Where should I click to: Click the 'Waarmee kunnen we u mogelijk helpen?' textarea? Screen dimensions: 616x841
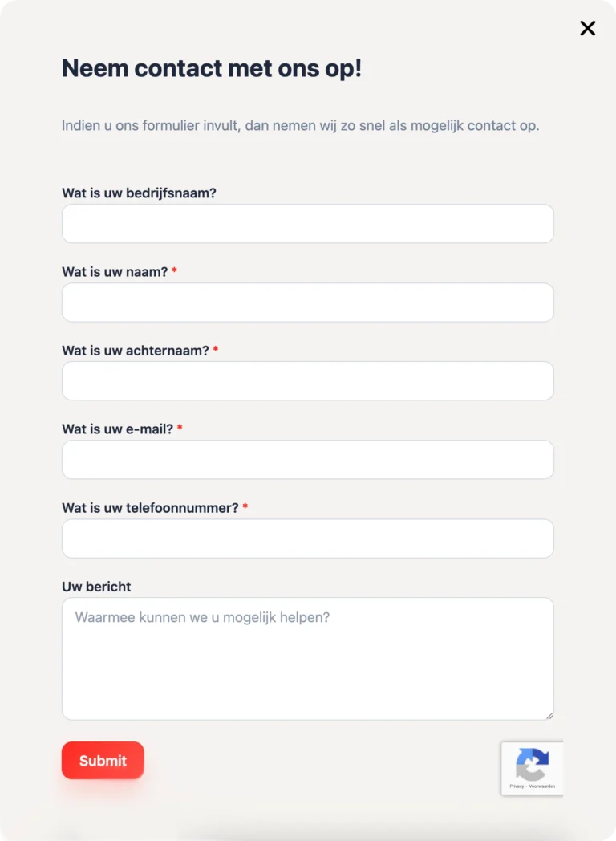(x=307, y=658)
